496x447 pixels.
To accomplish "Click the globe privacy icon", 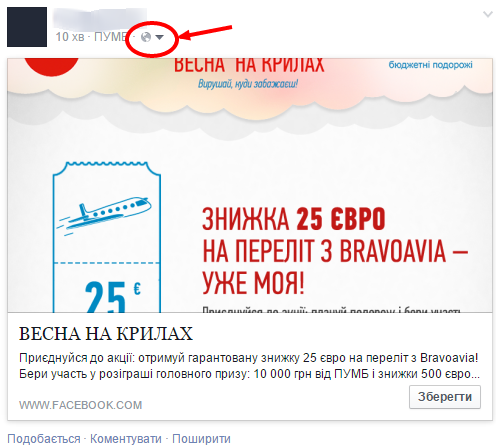I will [x=146, y=37].
